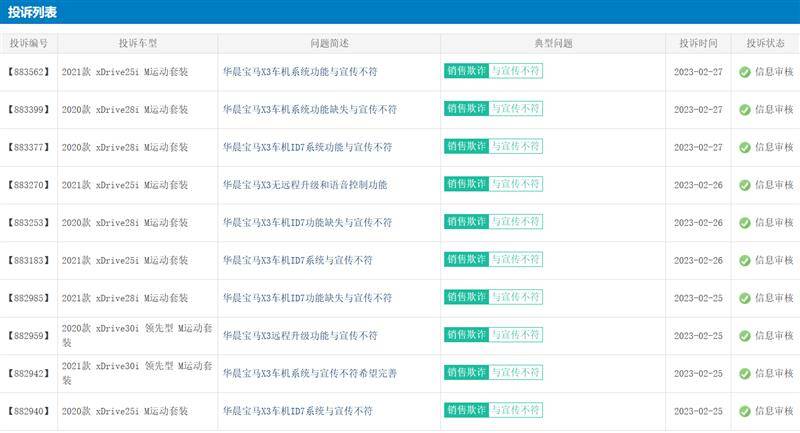Click 与宣传不符 tag in row 883270
The image size is (800, 433).
tap(515, 184)
